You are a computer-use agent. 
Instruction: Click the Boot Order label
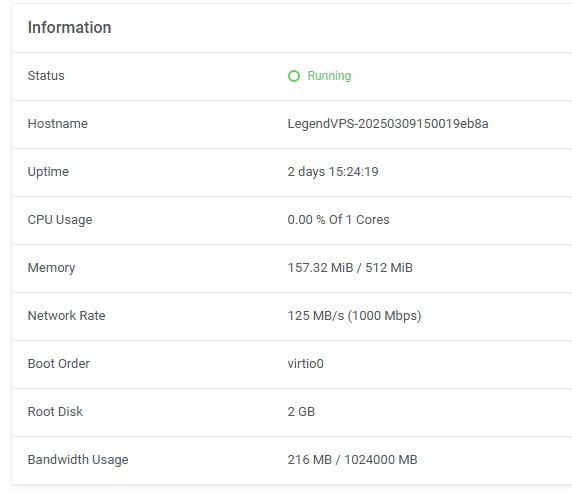59,364
